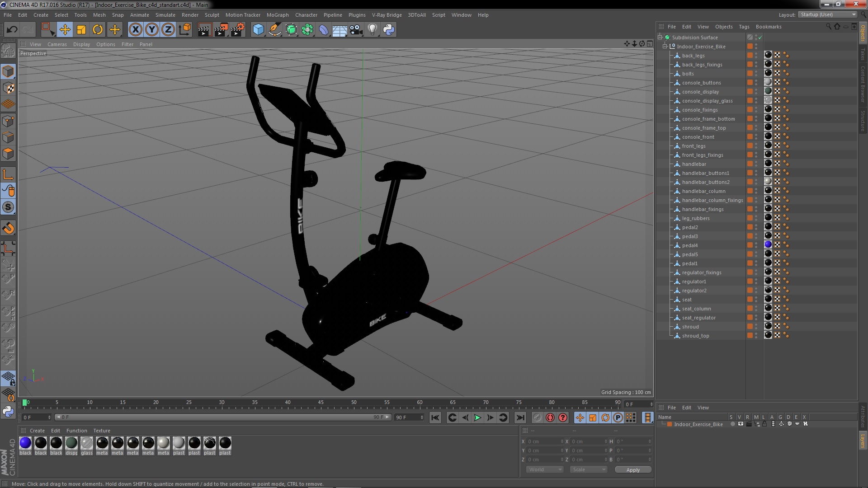Add a Cube primitive object
Image resolution: width=868 pixels, height=488 pixels.
[x=258, y=30]
